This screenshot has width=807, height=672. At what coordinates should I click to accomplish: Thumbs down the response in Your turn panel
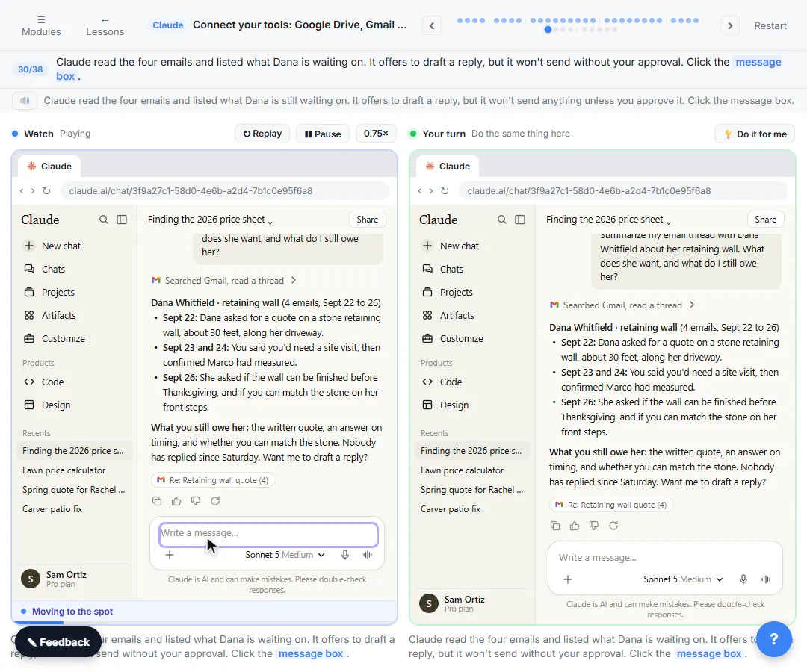[594, 526]
